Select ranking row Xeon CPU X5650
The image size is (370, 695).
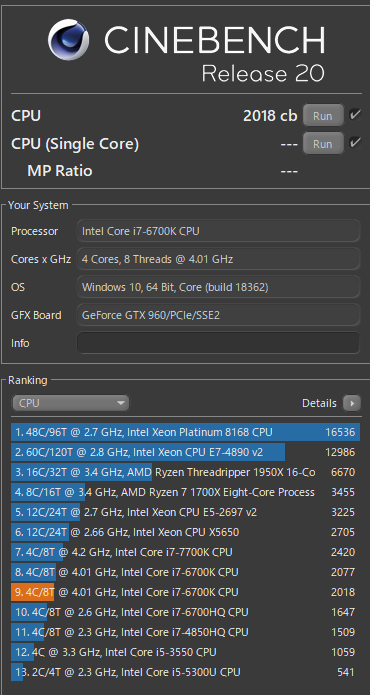point(186,532)
